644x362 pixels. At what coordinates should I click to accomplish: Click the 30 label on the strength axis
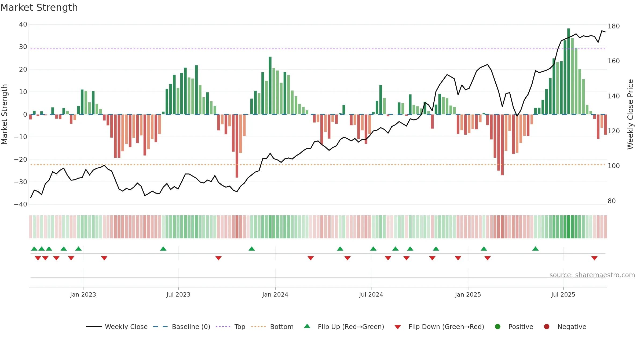tap(23, 47)
